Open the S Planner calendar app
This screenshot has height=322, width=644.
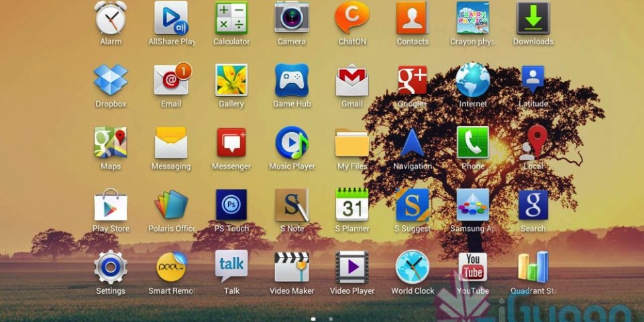[352, 205]
